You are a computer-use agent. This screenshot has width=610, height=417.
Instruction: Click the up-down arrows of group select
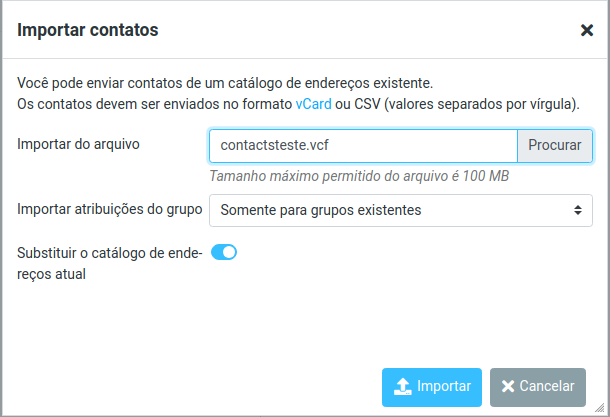[578, 210]
